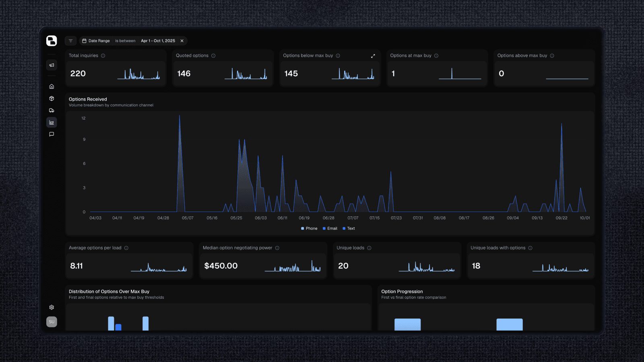The width and height of the screenshot is (644, 362).
Task: Remove the Date Range filter with X
Action: coord(182,41)
